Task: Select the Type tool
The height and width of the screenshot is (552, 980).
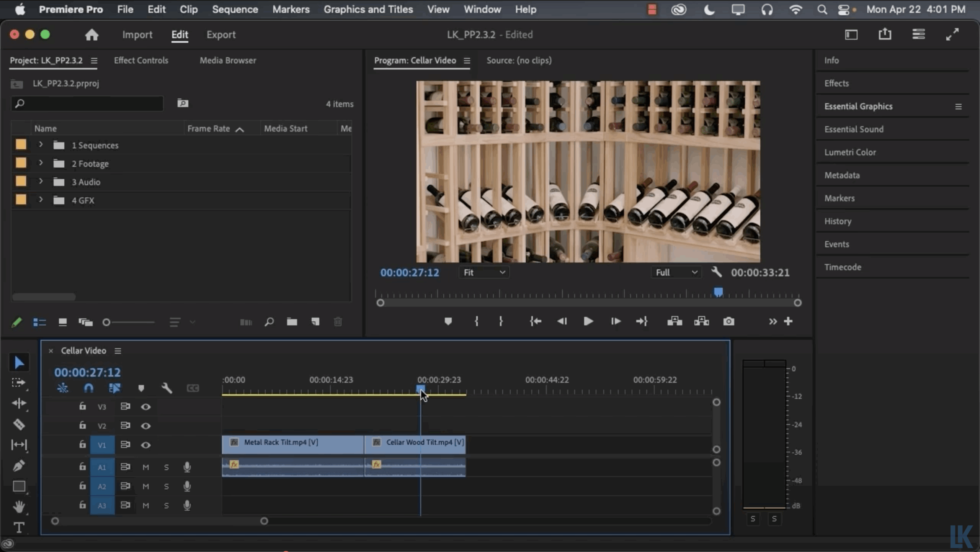Action: point(19,527)
